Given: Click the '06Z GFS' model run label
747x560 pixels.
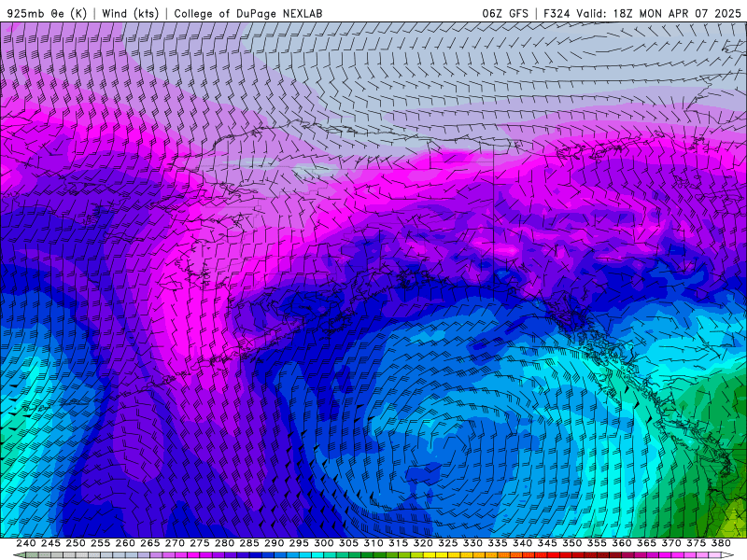Looking at the screenshot, I should [x=505, y=13].
